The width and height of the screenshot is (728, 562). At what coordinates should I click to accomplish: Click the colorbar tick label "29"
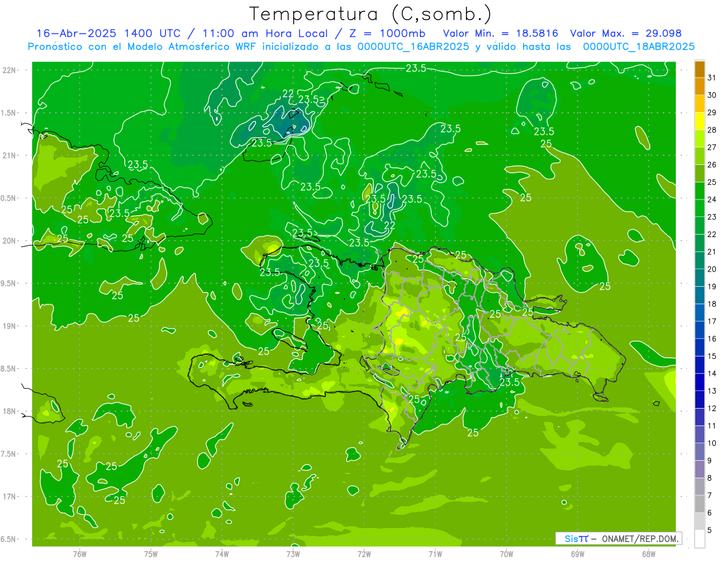(x=712, y=113)
